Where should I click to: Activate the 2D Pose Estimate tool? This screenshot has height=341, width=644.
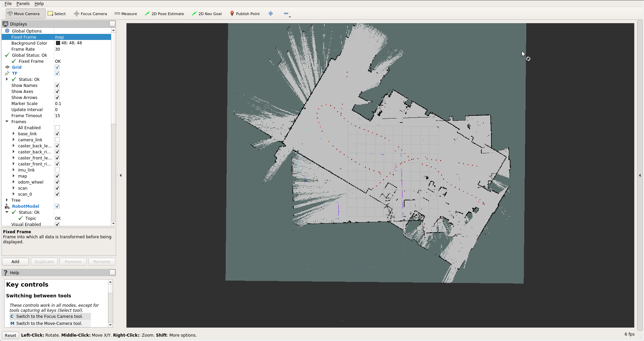(x=164, y=13)
